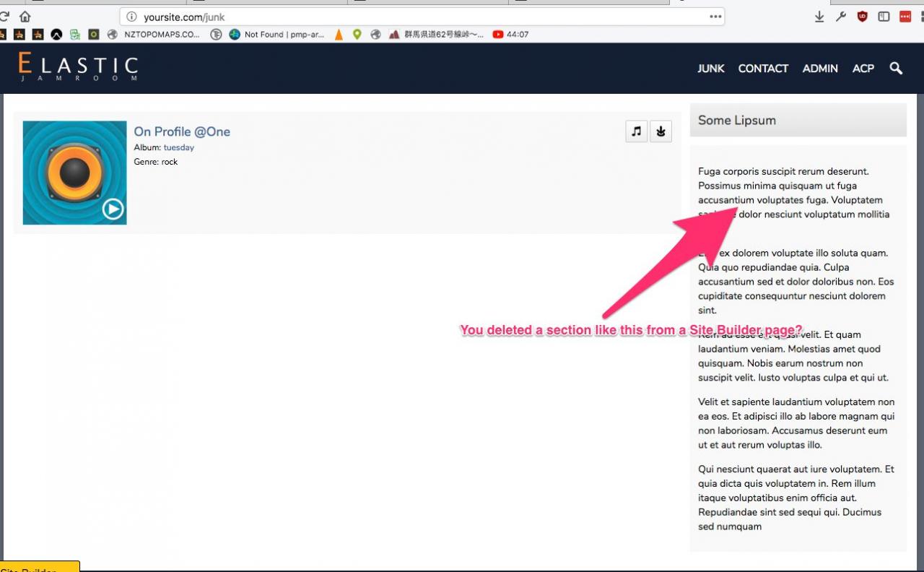Show site information for yoursite.com

pyautogui.click(x=131, y=17)
